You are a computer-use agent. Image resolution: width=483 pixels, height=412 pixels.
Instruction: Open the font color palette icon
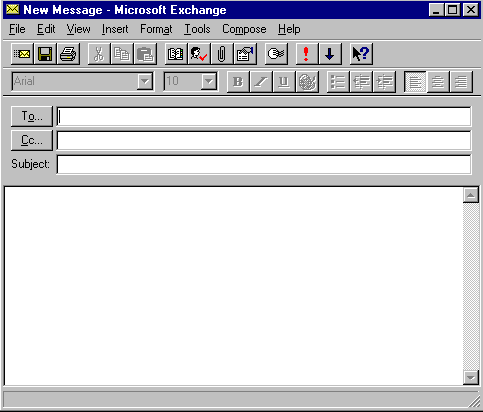pos(307,82)
